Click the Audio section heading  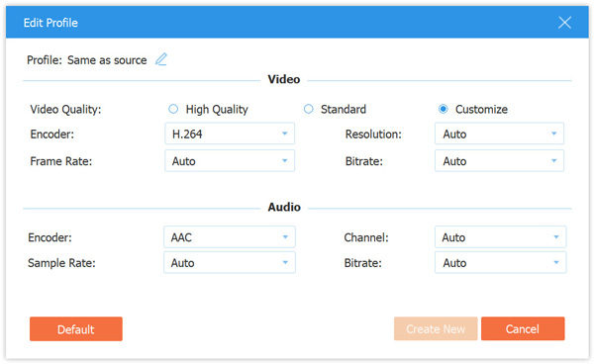pos(284,207)
